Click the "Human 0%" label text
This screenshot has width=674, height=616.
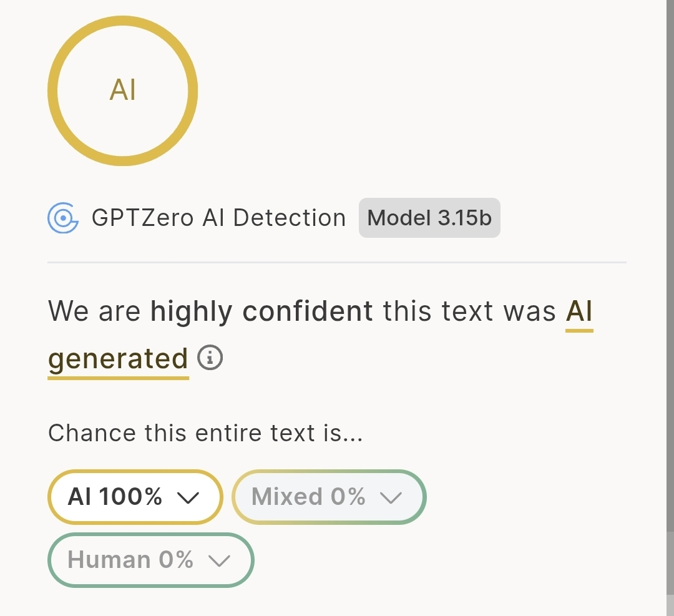tap(130, 560)
